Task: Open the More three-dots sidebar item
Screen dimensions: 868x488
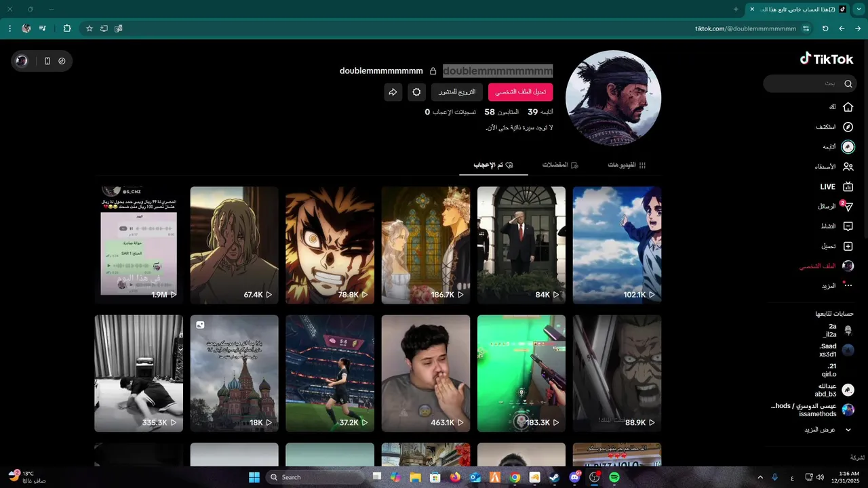Action: (838, 286)
